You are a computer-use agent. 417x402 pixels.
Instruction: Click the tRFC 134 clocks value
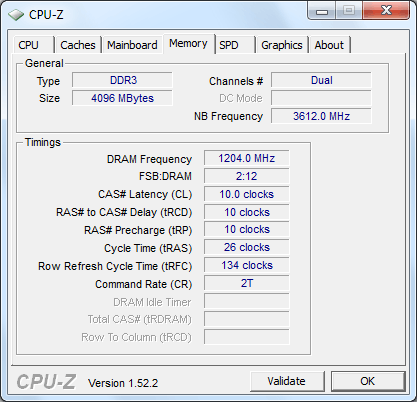click(x=247, y=266)
